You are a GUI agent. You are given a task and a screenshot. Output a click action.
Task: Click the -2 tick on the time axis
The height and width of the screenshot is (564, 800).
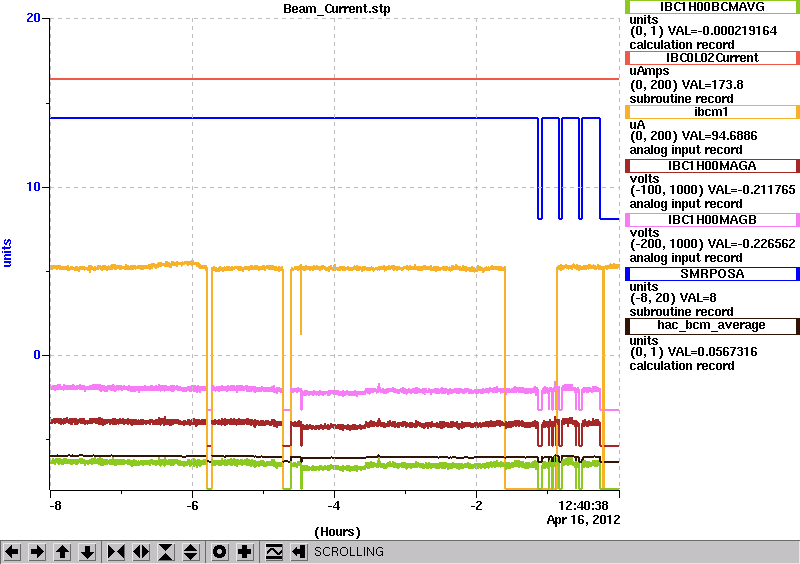click(x=476, y=506)
